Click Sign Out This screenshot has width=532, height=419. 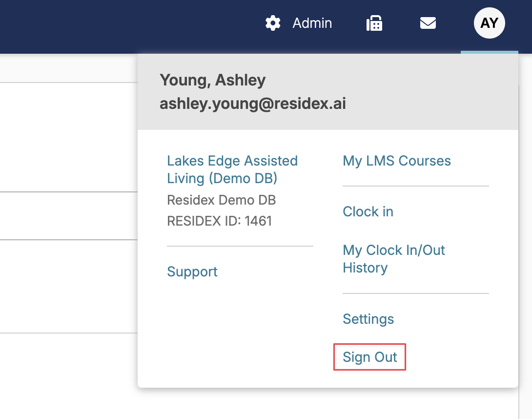pyautogui.click(x=370, y=357)
